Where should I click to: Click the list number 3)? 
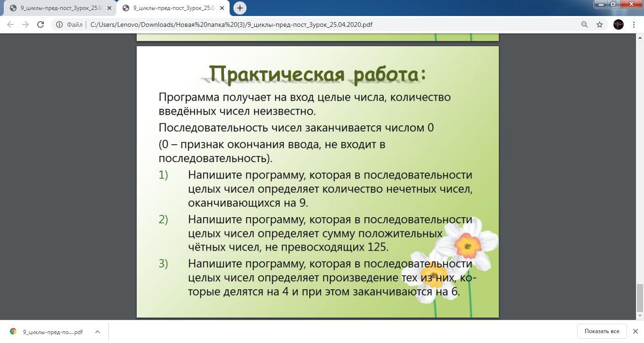coord(163,263)
